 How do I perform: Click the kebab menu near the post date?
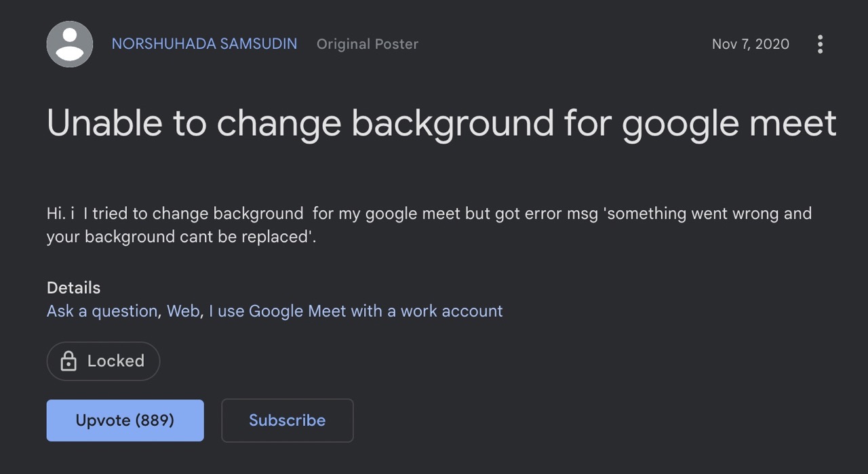(x=820, y=43)
